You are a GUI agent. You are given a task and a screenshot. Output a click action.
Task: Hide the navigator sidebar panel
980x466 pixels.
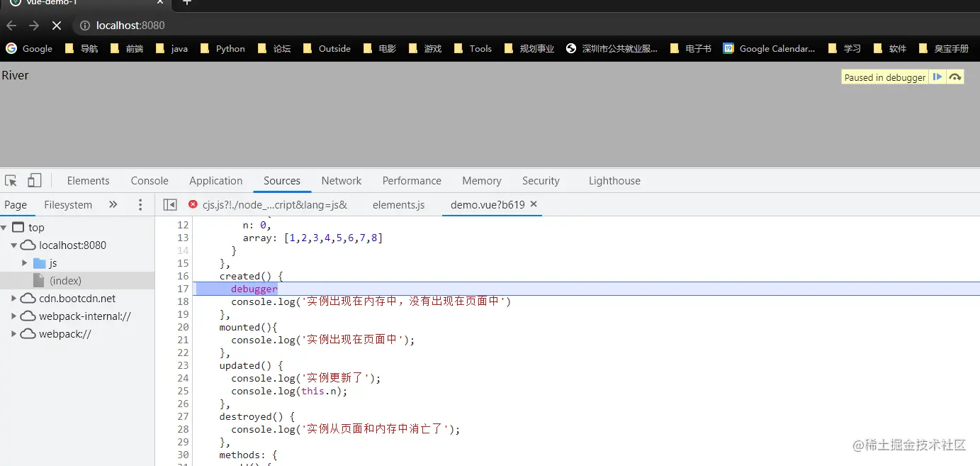pos(170,204)
